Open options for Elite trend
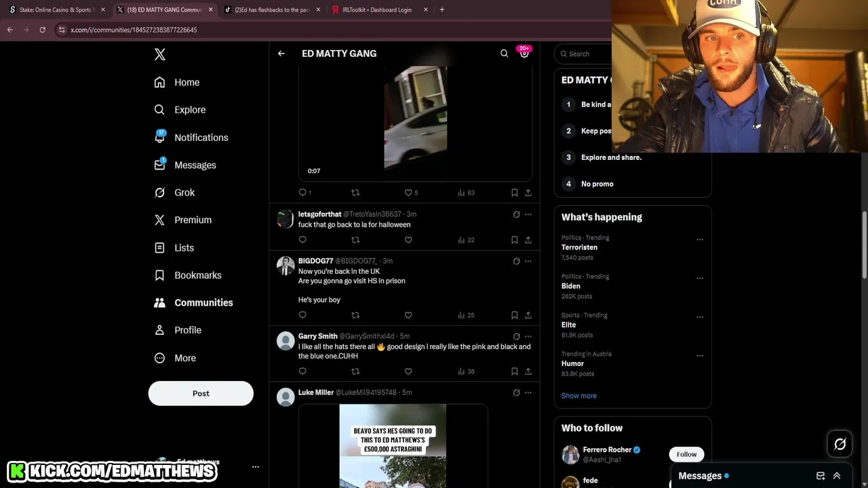 pyautogui.click(x=700, y=317)
